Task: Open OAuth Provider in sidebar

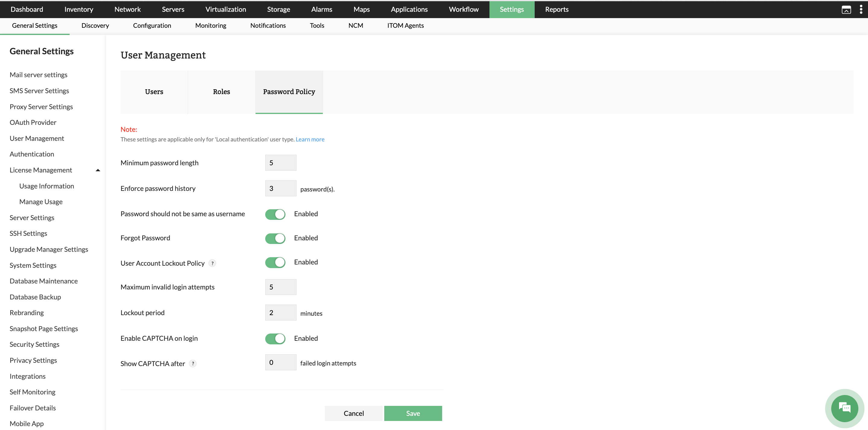Action: pyautogui.click(x=33, y=122)
